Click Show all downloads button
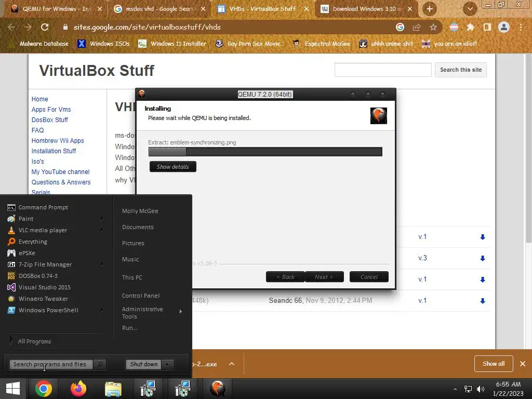The width and height of the screenshot is (532, 399). pyautogui.click(x=494, y=364)
